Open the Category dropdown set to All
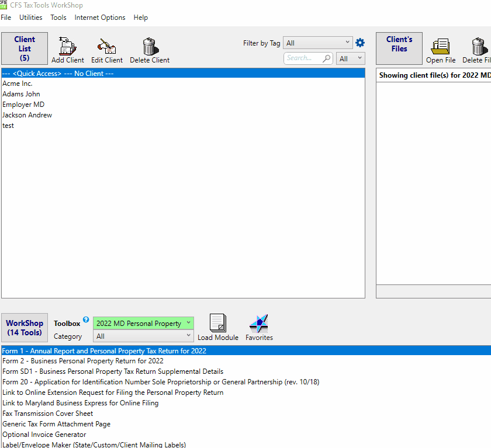 click(143, 336)
